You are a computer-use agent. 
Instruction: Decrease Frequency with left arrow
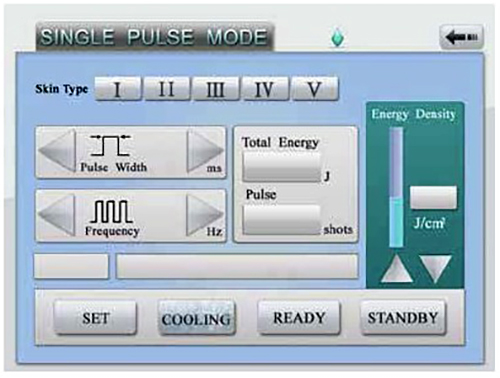tap(57, 215)
